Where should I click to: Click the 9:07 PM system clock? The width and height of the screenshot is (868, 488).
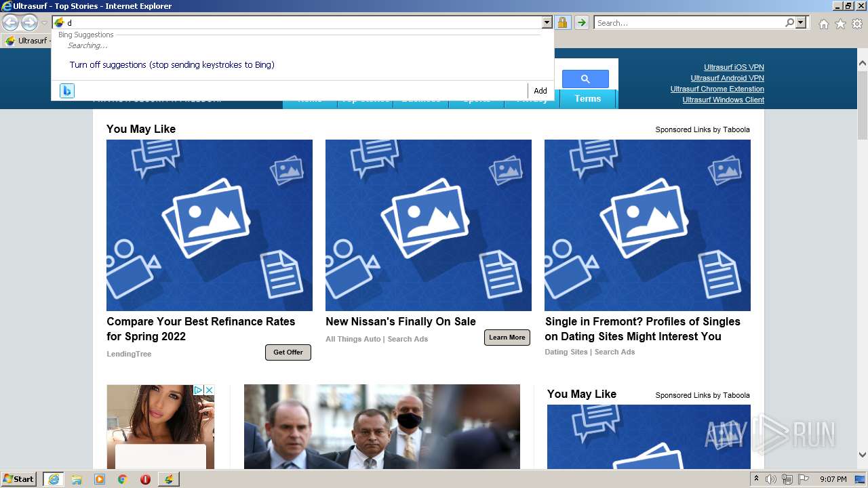(833, 479)
